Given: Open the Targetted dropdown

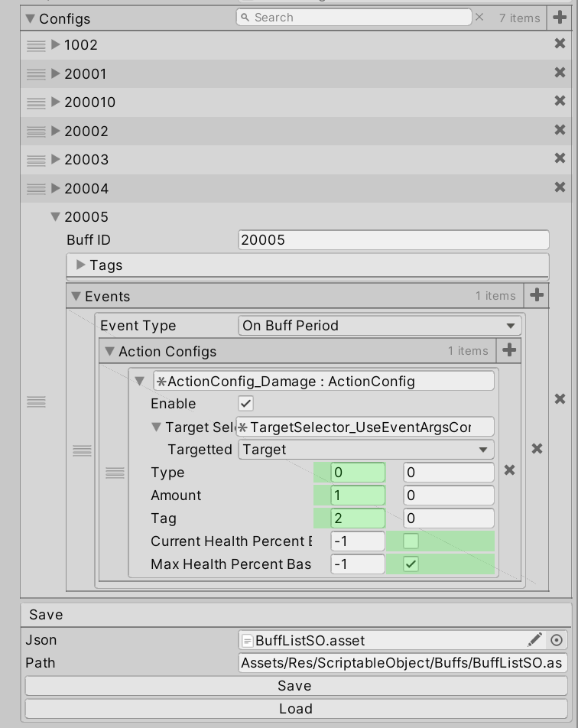Looking at the screenshot, I should [366, 450].
